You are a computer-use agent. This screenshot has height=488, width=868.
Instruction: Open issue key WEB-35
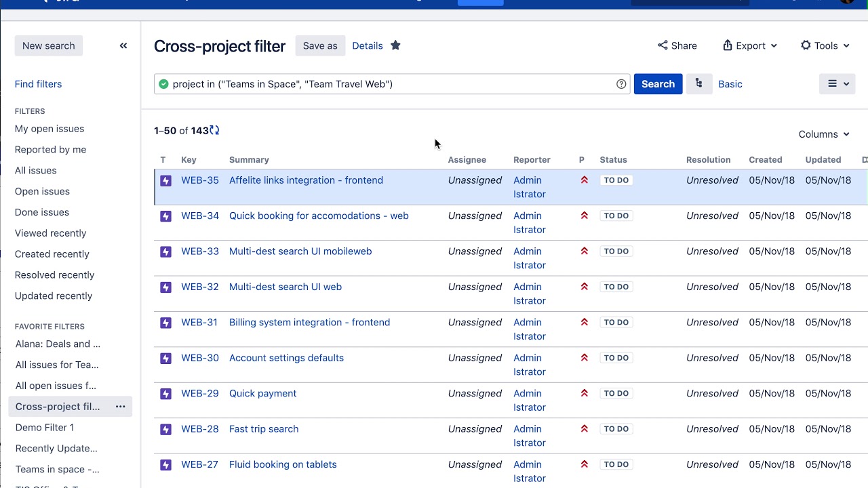tap(200, 180)
